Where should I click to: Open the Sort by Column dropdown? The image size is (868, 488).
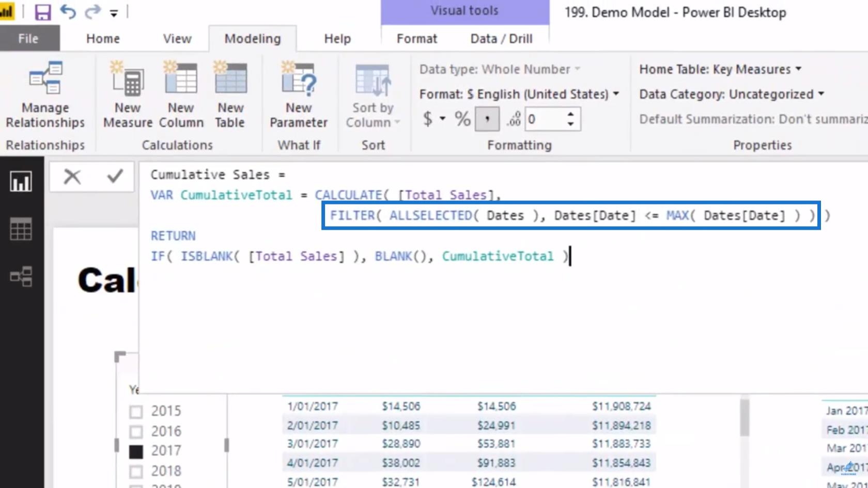click(x=373, y=97)
